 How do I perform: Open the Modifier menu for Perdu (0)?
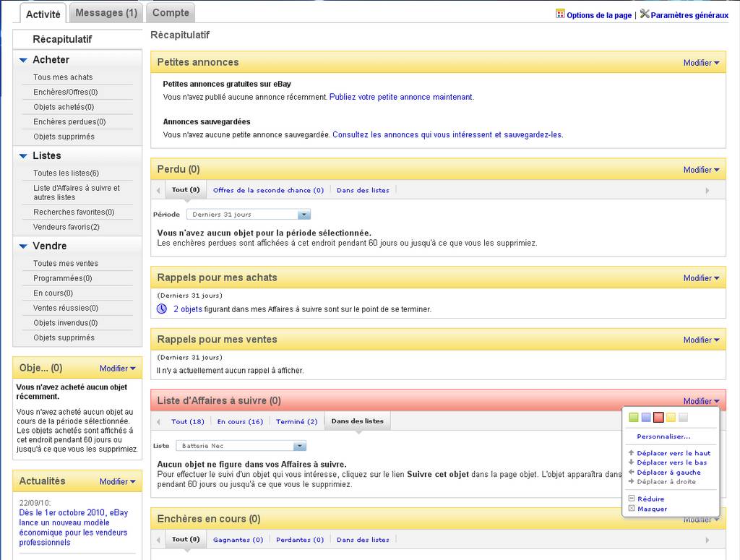click(x=701, y=170)
